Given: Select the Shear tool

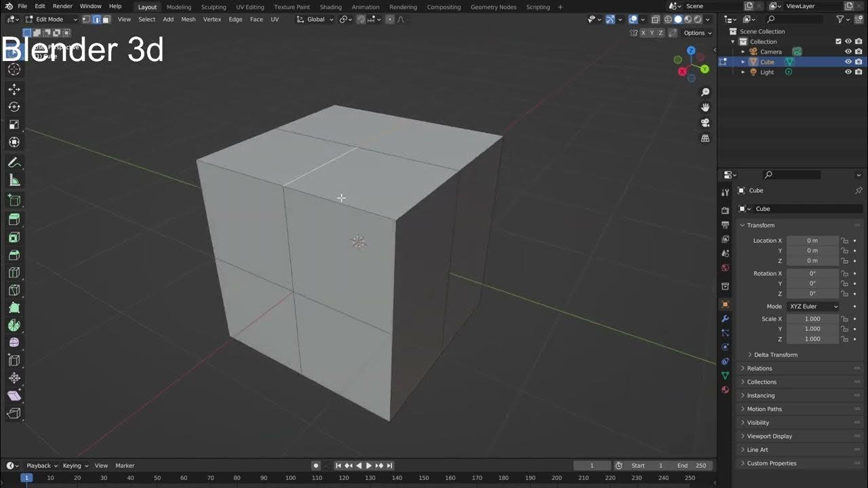Looking at the screenshot, I should tap(14, 396).
